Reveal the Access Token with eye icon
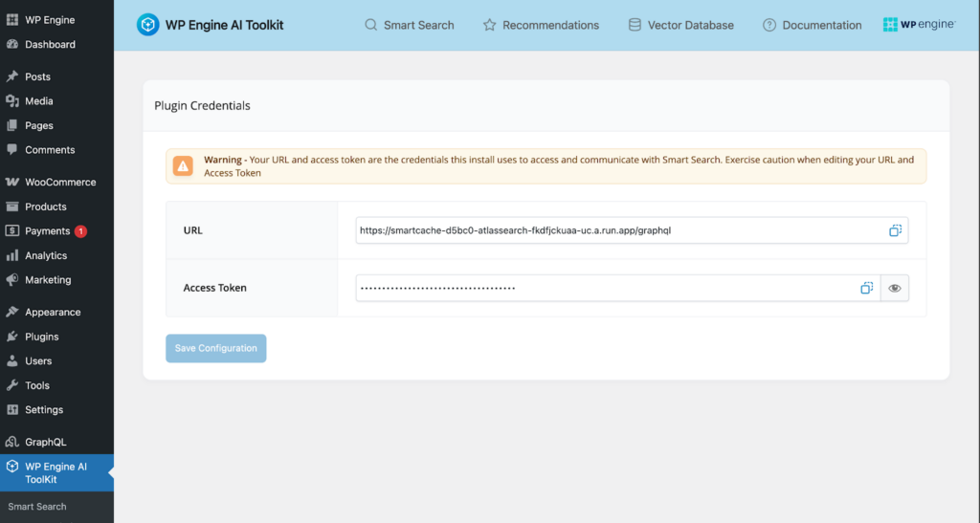980x523 pixels. (x=895, y=288)
